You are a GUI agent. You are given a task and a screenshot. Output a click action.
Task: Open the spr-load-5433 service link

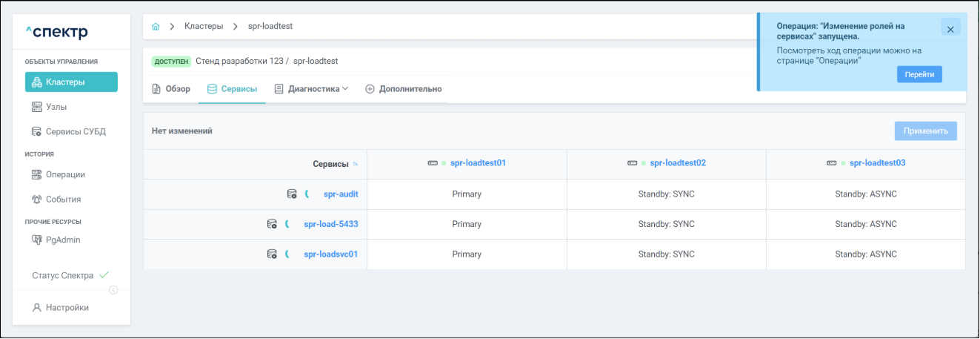331,224
